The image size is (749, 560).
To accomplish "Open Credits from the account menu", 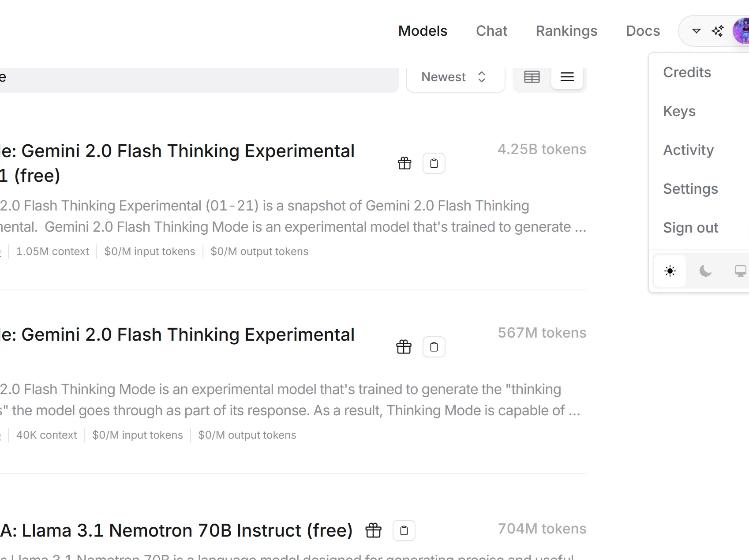I will pyautogui.click(x=687, y=72).
